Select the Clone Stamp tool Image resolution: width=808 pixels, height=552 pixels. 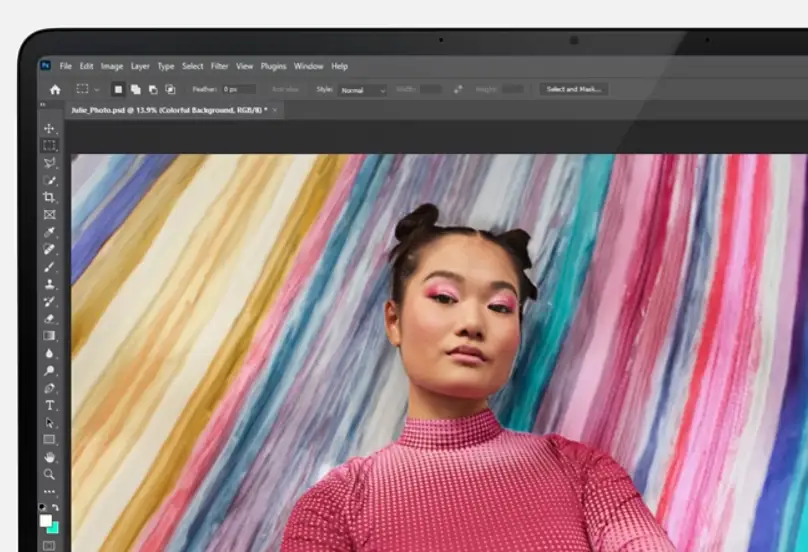49,284
